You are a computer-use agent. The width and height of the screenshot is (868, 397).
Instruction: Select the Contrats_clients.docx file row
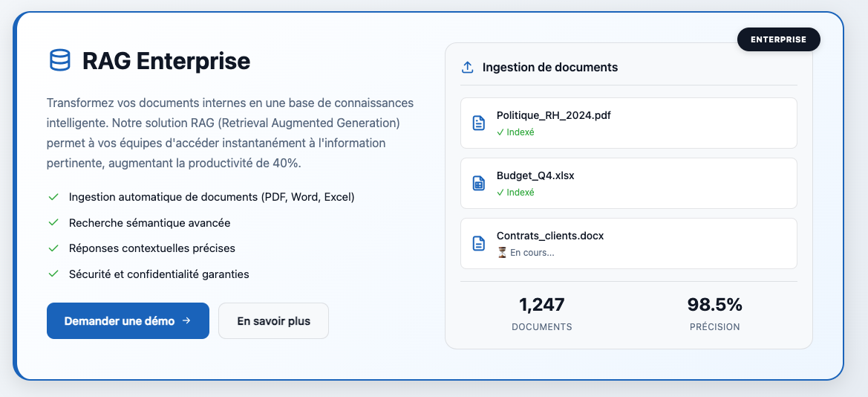(628, 243)
